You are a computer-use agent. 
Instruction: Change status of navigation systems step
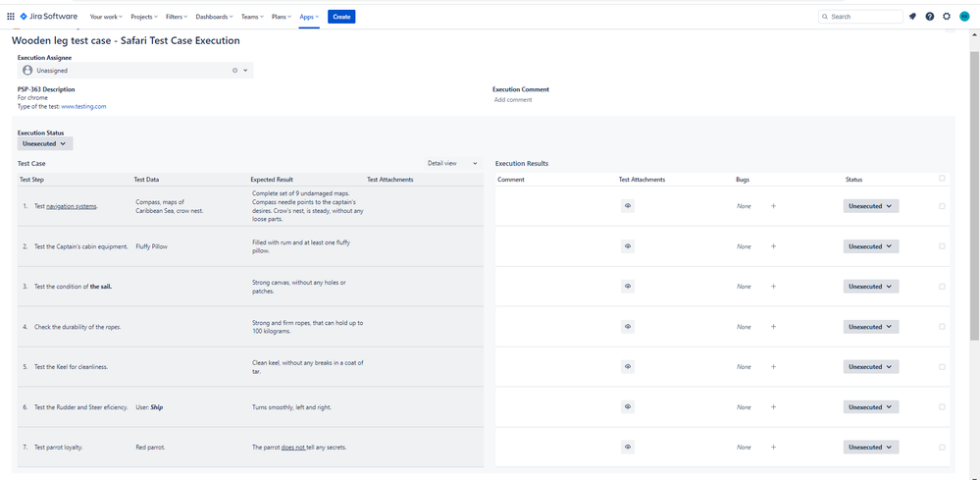tap(871, 205)
